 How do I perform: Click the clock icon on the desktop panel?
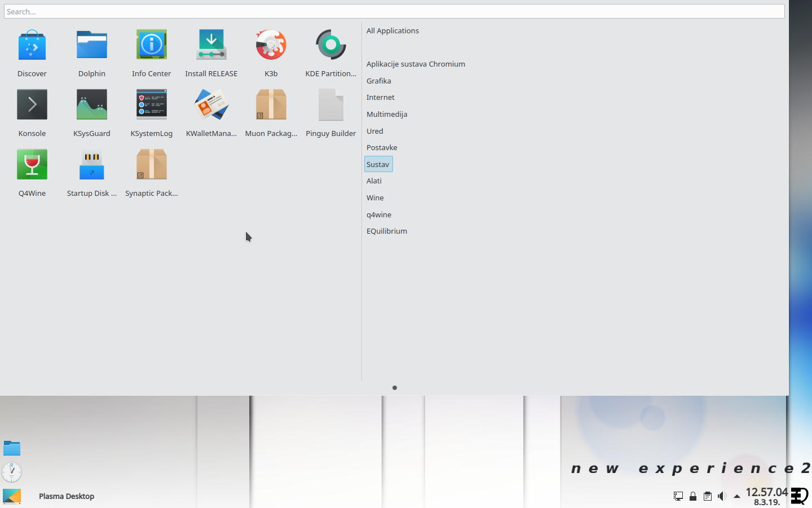[12, 472]
